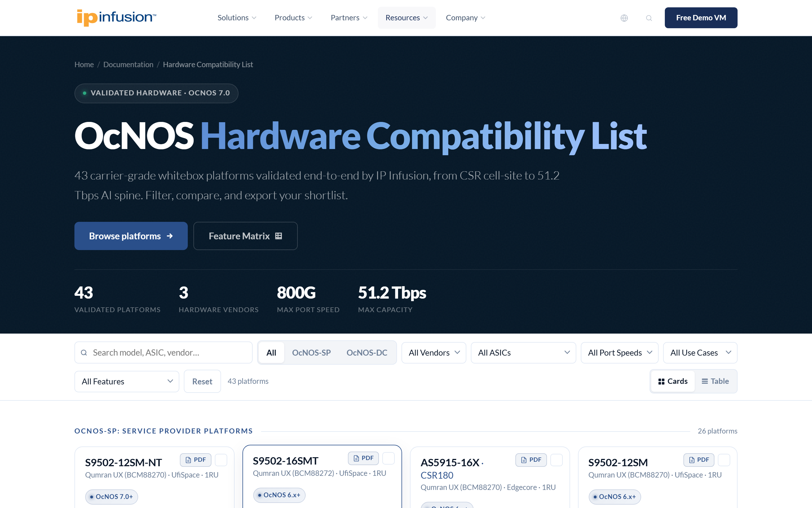Open the Feature Matrix button
Viewport: 812px width, 508px height.
(x=245, y=236)
